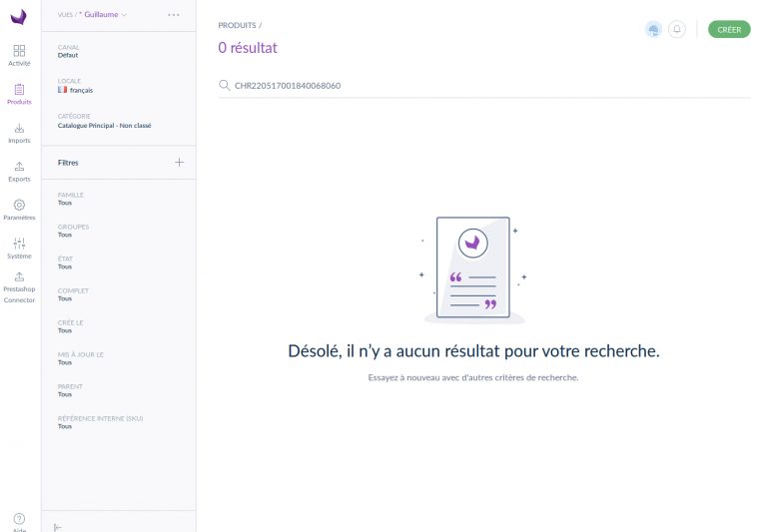The image size is (759, 532).
Task: Open the Parent filter
Action: click(70, 390)
